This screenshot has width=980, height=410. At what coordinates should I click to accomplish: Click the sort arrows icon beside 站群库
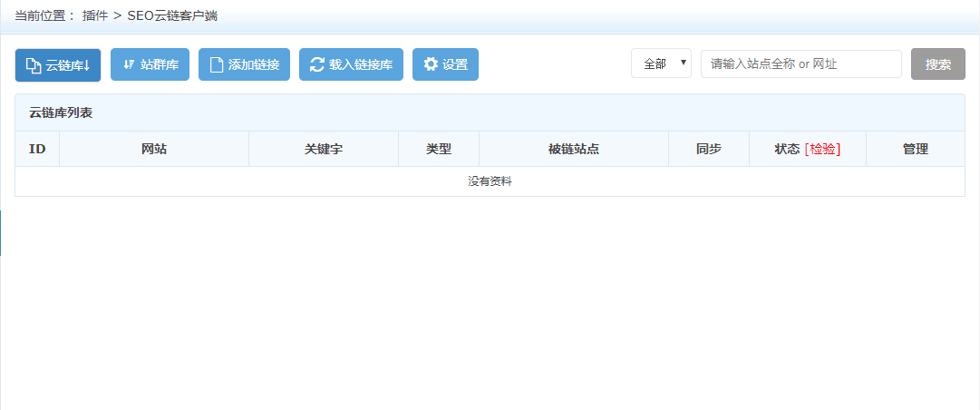pyautogui.click(x=129, y=64)
